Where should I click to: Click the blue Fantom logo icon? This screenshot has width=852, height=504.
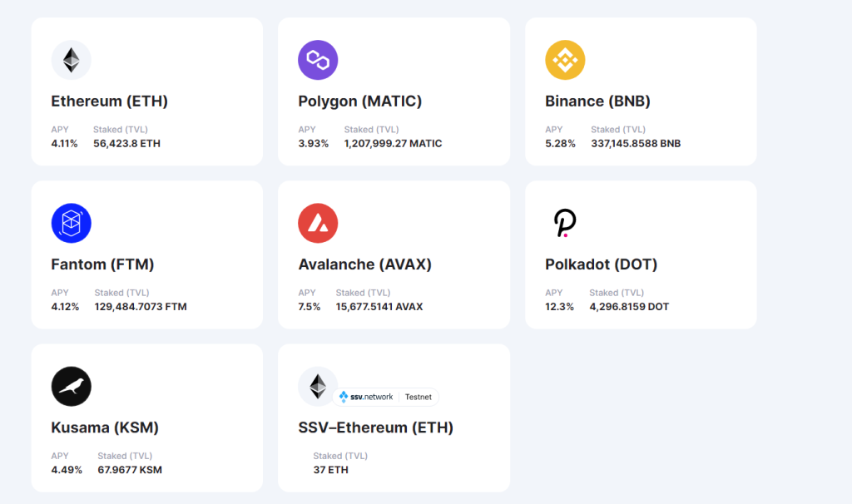click(x=72, y=223)
